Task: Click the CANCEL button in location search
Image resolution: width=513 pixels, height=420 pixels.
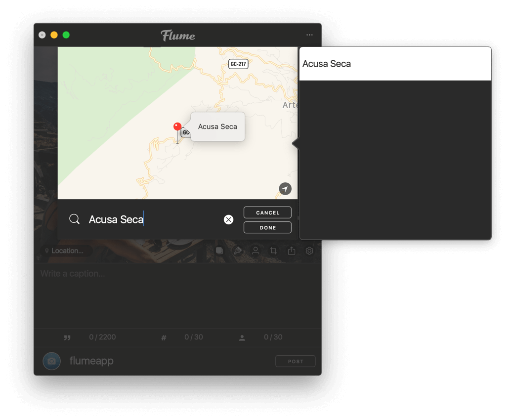Action: 267,212
